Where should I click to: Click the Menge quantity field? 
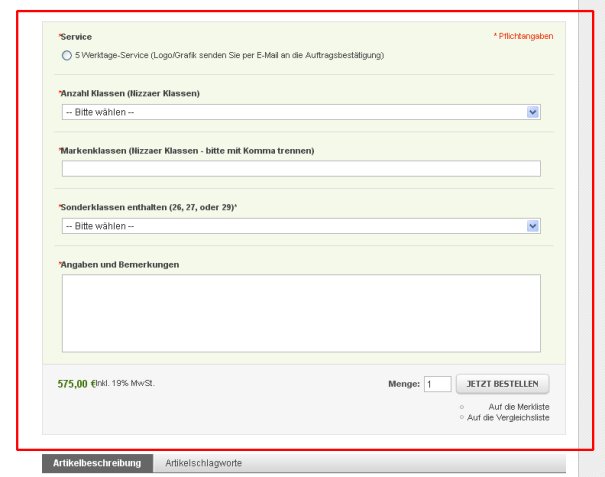438,384
